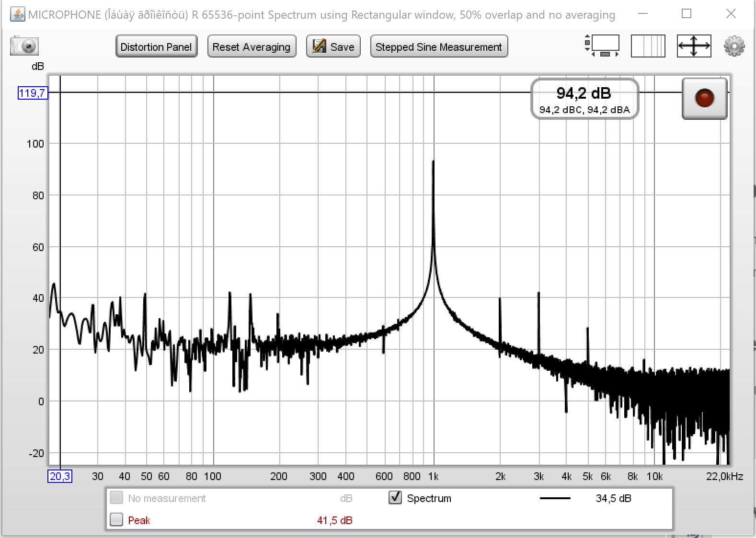The height and width of the screenshot is (538, 756).
Task: Open Stepped Sine Measurement
Action: click(439, 46)
